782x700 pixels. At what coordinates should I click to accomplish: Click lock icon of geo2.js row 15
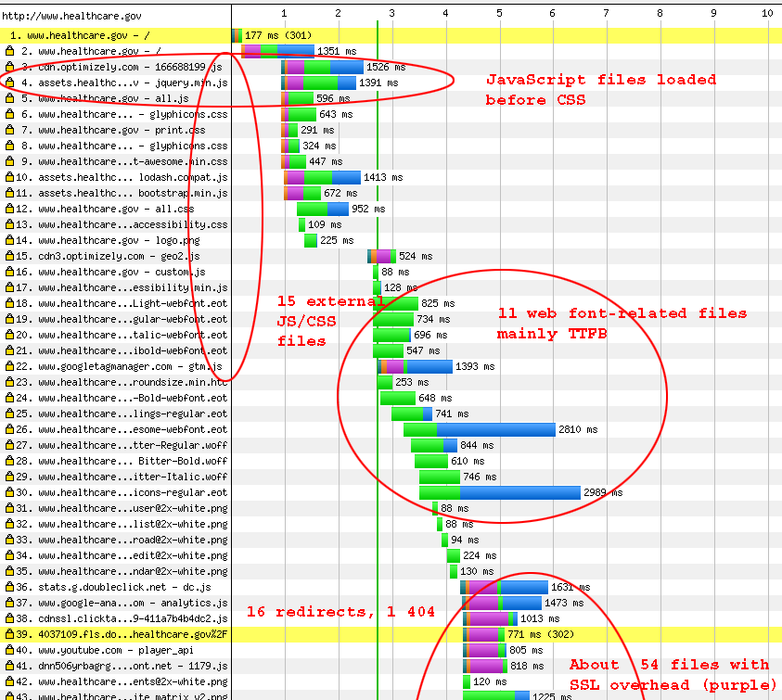[x=9, y=256]
